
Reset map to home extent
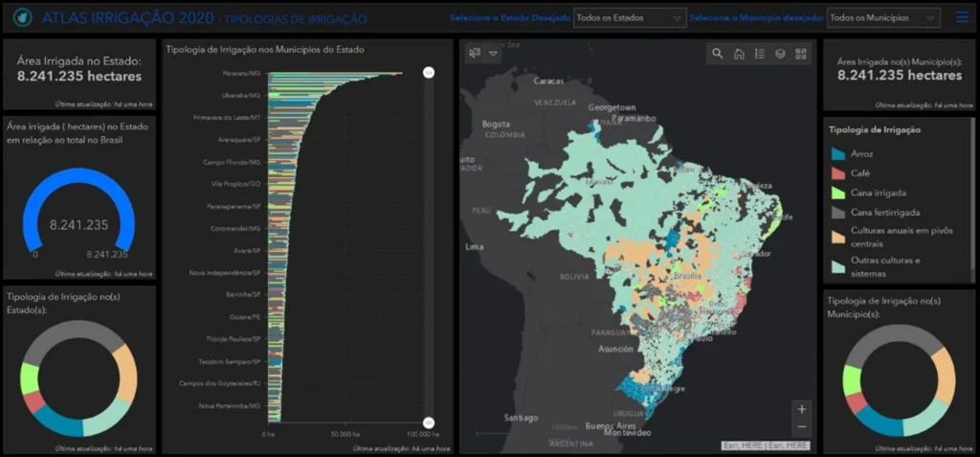[x=739, y=54]
